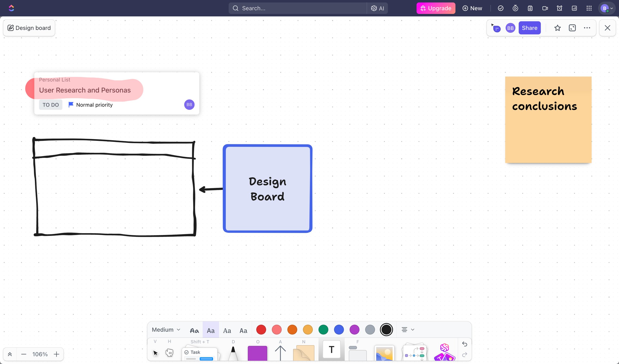Click the Upgrade button
The width and height of the screenshot is (619, 364).
(436, 8)
